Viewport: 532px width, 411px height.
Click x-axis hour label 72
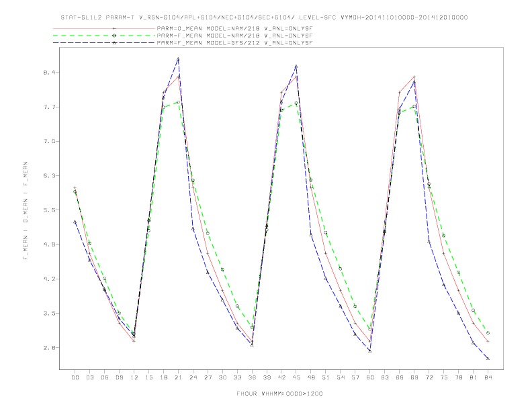click(x=429, y=377)
